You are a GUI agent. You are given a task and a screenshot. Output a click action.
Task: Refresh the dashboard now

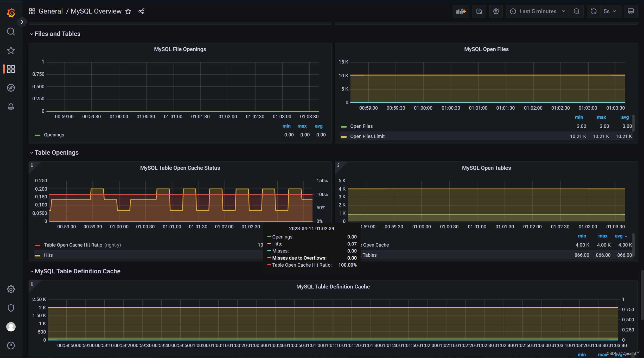point(594,11)
